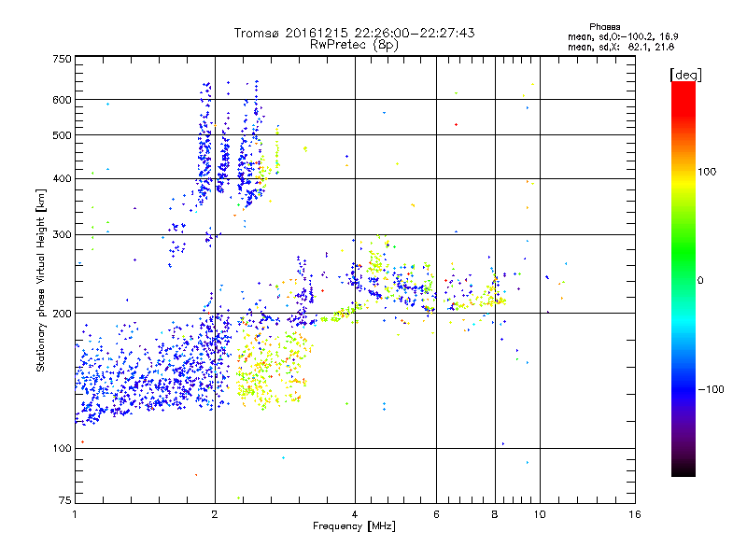Click the colorbar label 0
The height and width of the screenshot is (560, 747).
pos(700,281)
